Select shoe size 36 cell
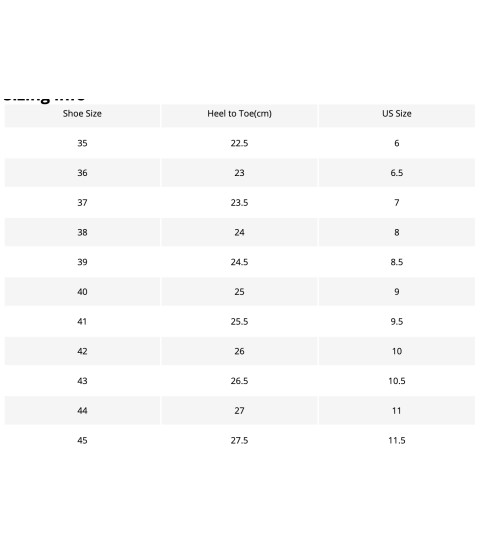 (x=82, y=173)
